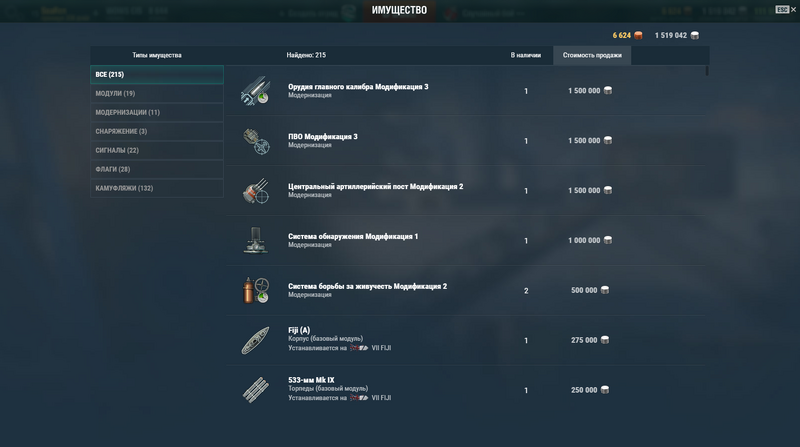Click the central artillery post modification icon
The width and height of the screenshot is (800, 447).
[256, 191]
